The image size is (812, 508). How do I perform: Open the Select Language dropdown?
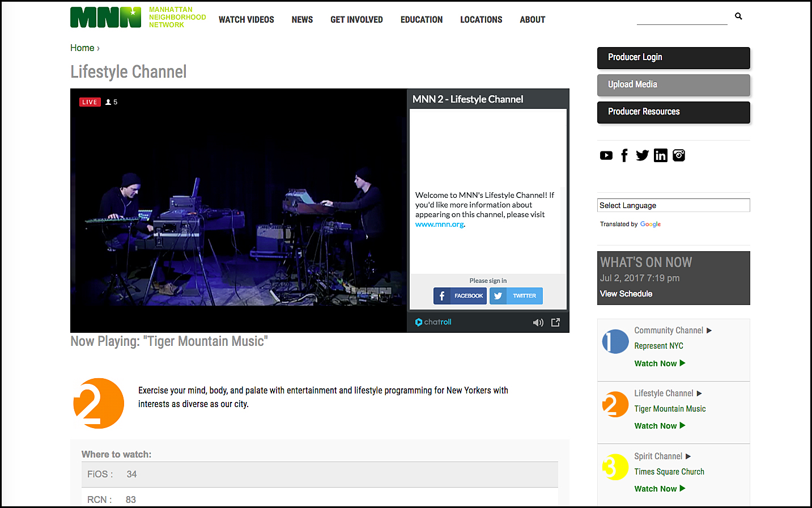[674, 205]
